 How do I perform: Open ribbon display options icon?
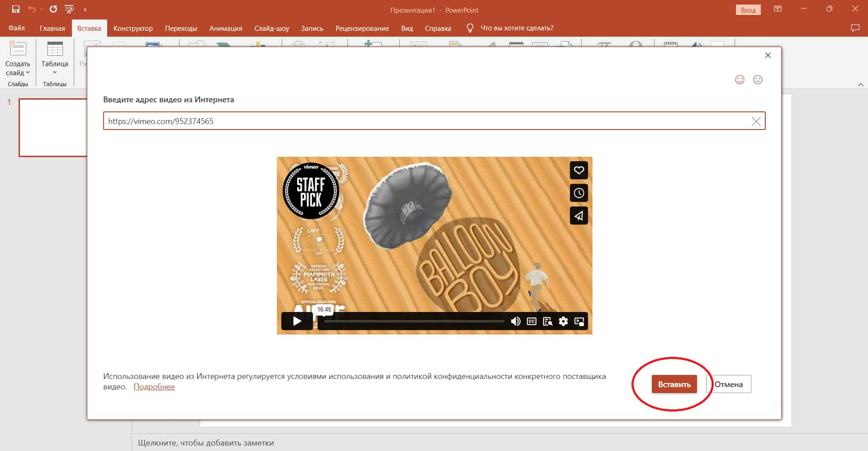[x=778, y=9]
